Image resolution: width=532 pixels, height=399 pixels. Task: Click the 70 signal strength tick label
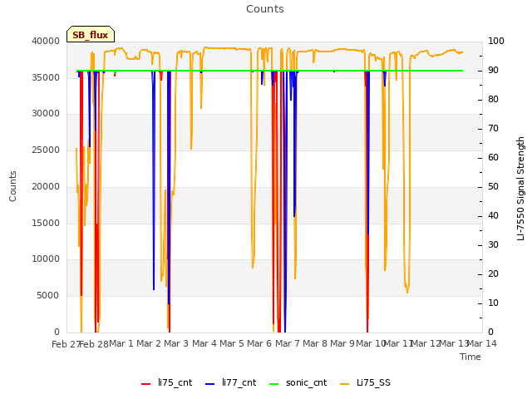(493, 129)
